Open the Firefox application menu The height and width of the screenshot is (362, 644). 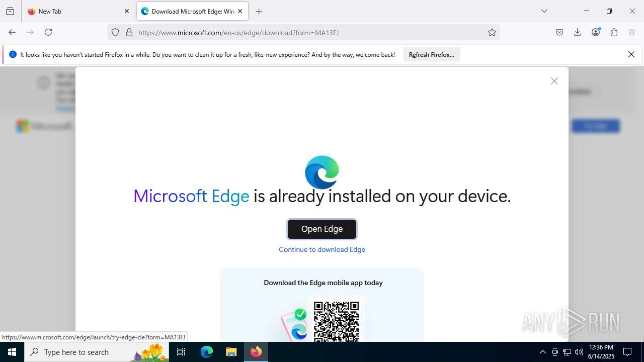[632, 32]
